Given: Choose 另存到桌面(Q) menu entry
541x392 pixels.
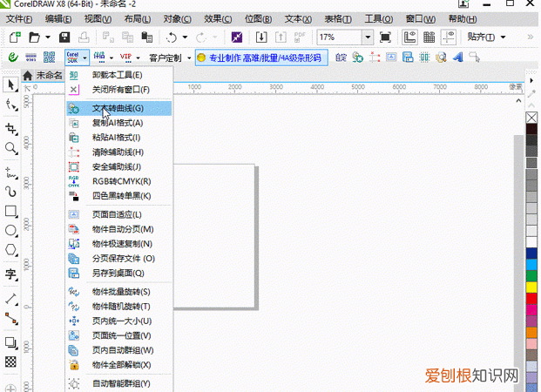Looking at the screenshot, I should pos(119,274).
